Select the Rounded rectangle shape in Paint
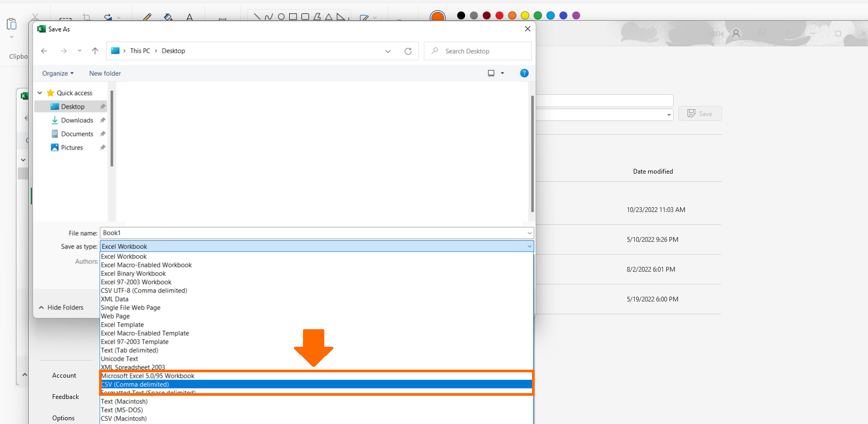Viewport: 868px width, 424px height. 305,17
